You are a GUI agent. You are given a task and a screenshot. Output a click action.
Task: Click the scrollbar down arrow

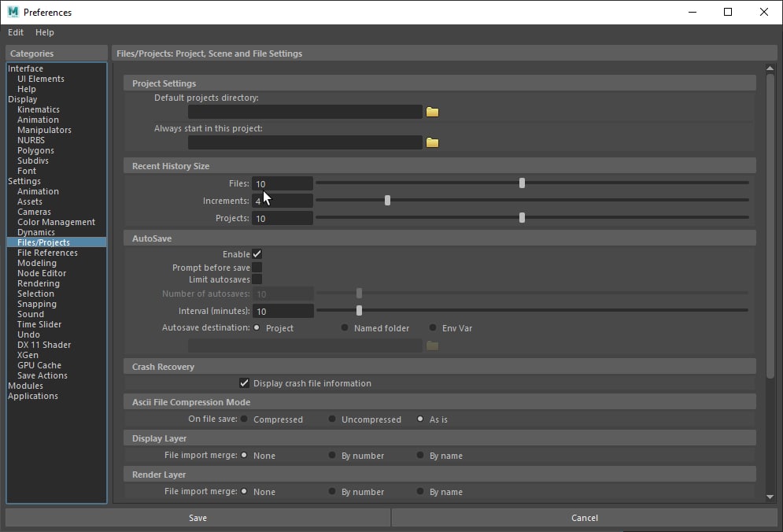[x=770, y=497]
